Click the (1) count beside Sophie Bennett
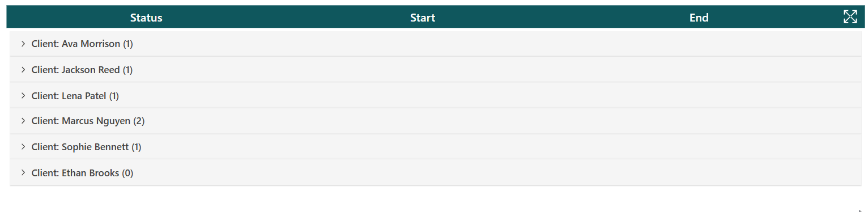 [137, 147]
